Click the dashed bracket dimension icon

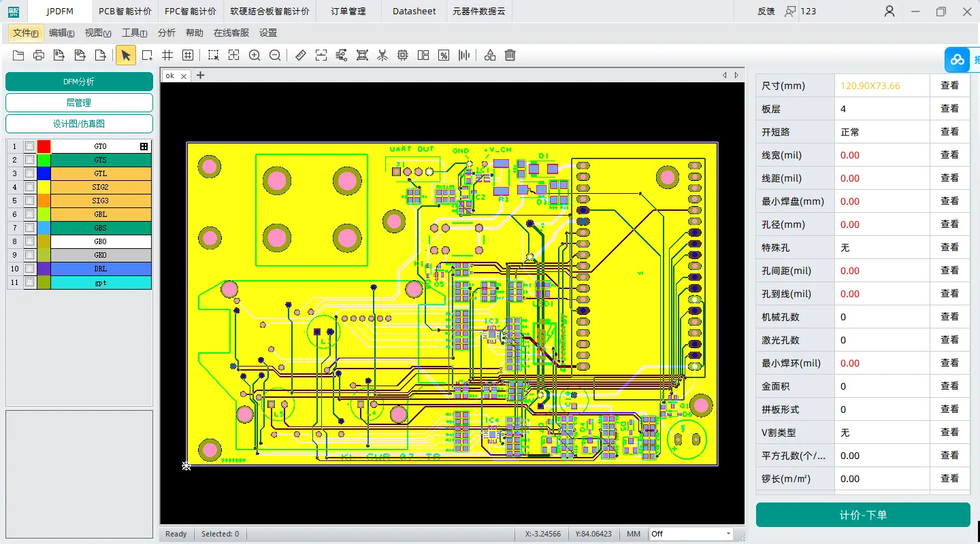pos(321,56)
